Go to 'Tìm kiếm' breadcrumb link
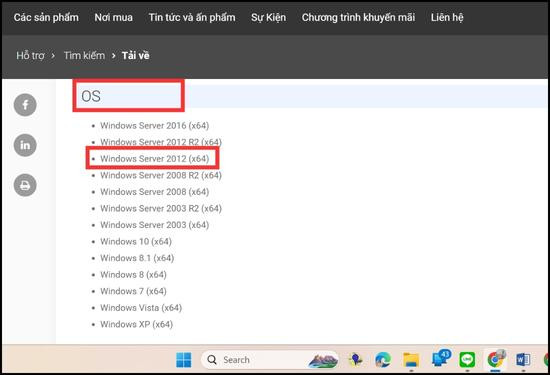This screenshot has width=550, height=375. (x=84, y=55)
